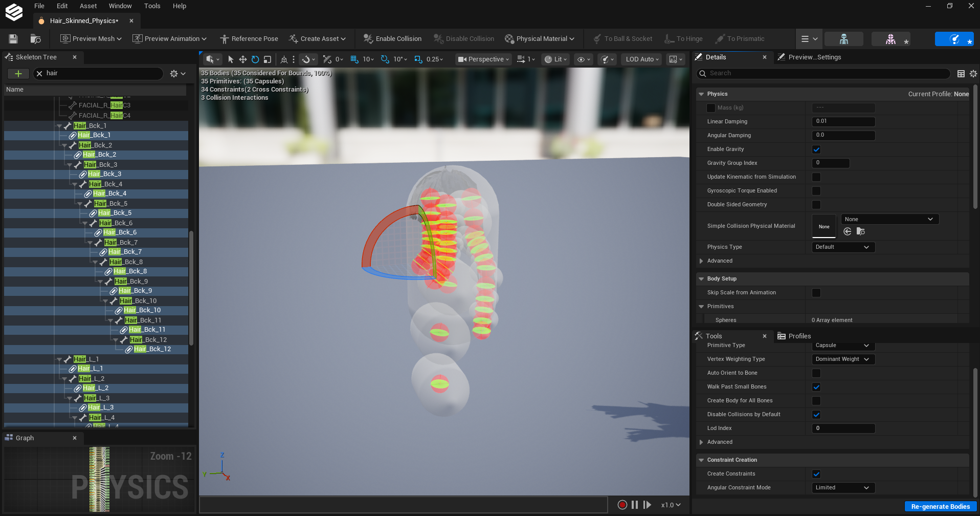This screenshot has height=516, width=980.
Task: Activate the translate gizmo tool
Action: tap(243, 59)
